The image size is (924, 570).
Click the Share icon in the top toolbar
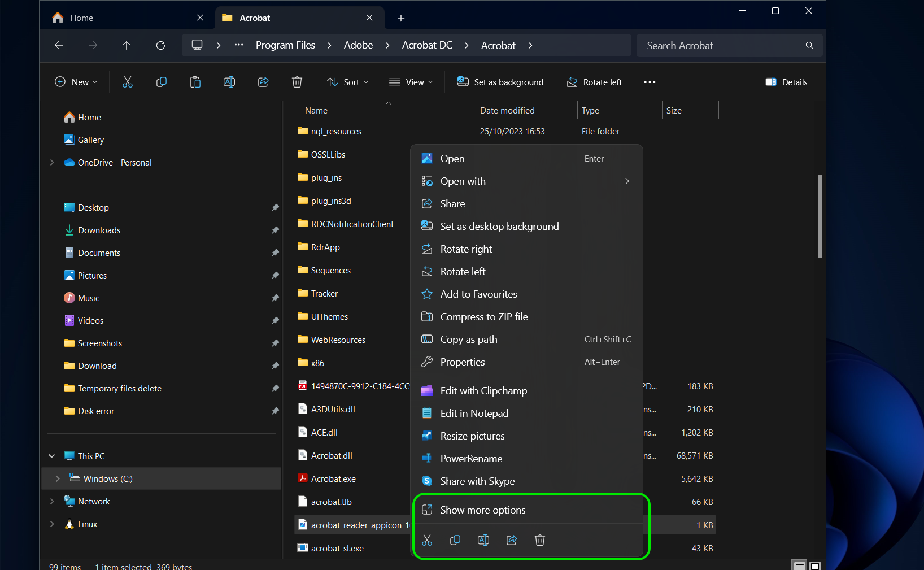(263, 82)
